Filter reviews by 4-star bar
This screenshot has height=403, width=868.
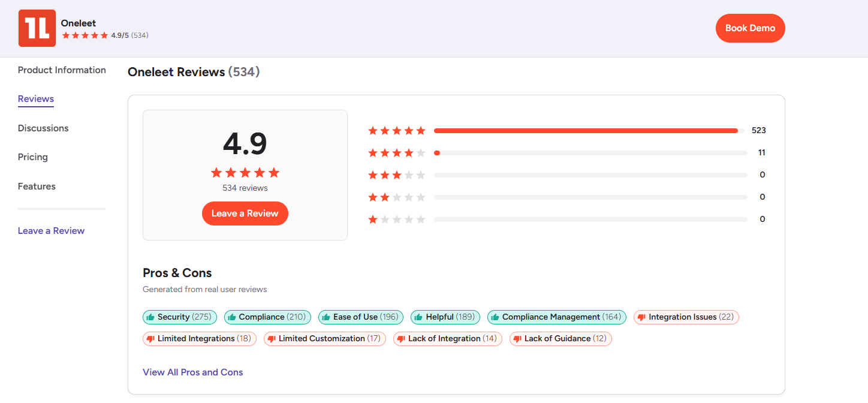(590, 153)
